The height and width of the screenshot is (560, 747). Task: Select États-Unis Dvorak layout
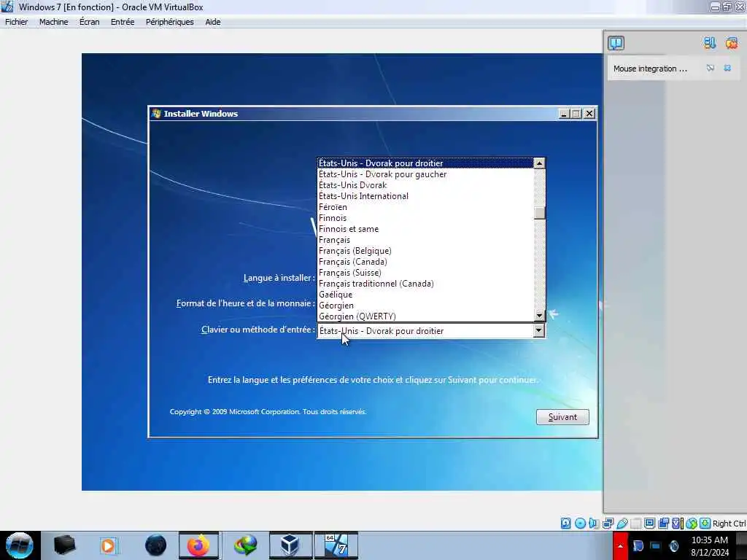point(425,185)
